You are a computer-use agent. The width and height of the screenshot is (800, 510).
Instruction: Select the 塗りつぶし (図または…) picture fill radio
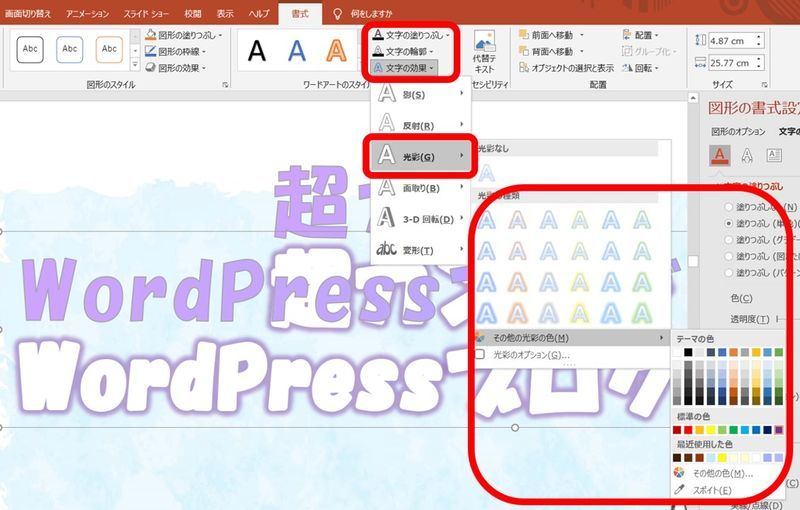(729, 256)
